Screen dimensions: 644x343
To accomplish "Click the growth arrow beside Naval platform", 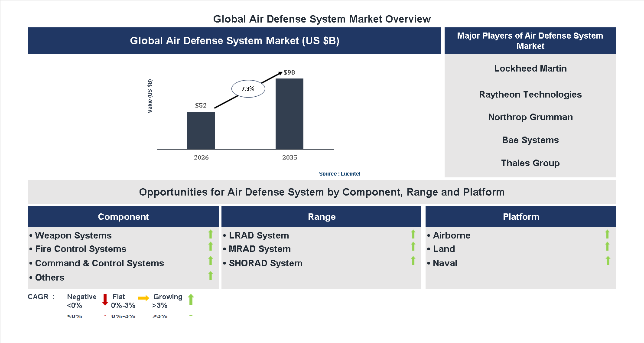I will pos(608,261).
